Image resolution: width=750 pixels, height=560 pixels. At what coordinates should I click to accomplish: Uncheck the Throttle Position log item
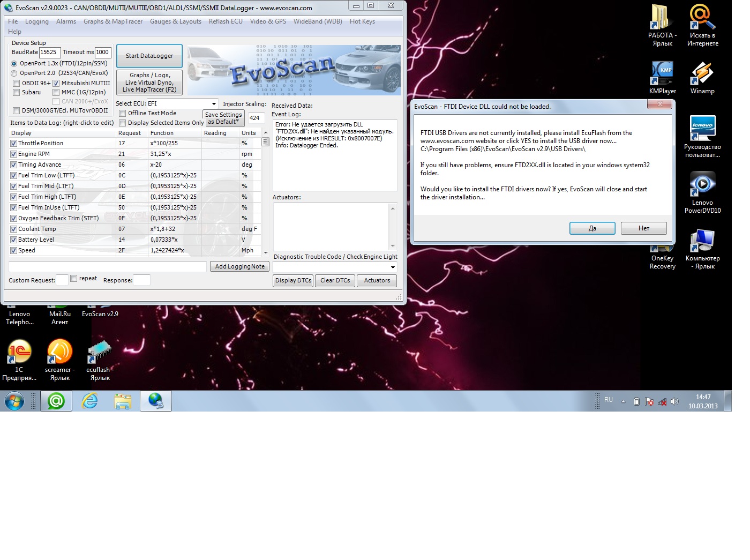pyautogui.click(x=14, y=144)
